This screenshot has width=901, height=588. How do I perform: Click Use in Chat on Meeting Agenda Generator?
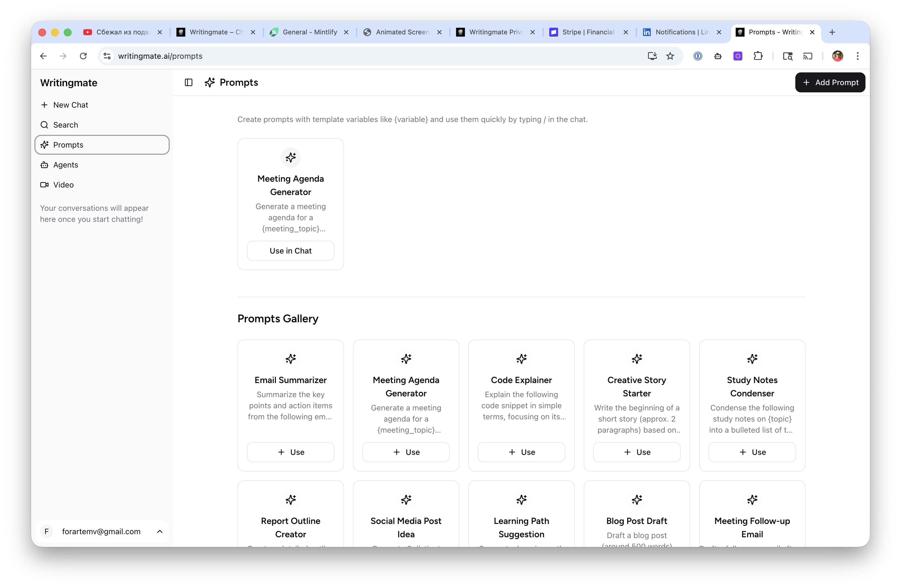(x=290, y=251)
